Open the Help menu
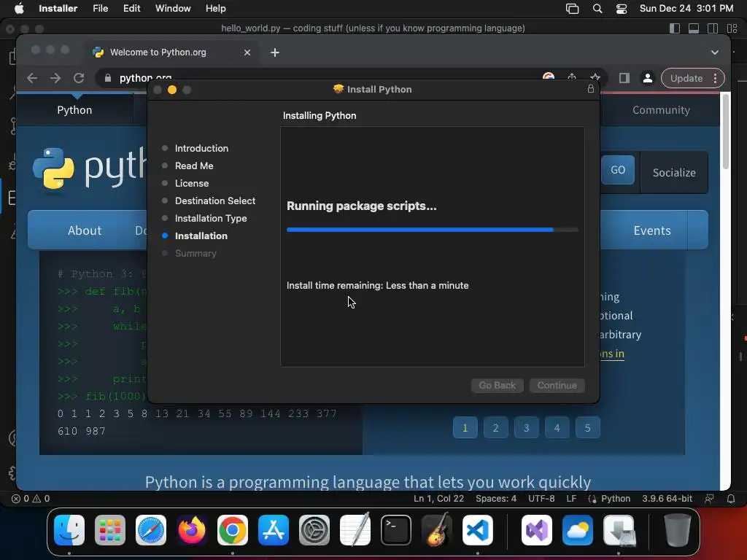Image resolution: width=747 pixels, height=560 pixels. (215, 9)
